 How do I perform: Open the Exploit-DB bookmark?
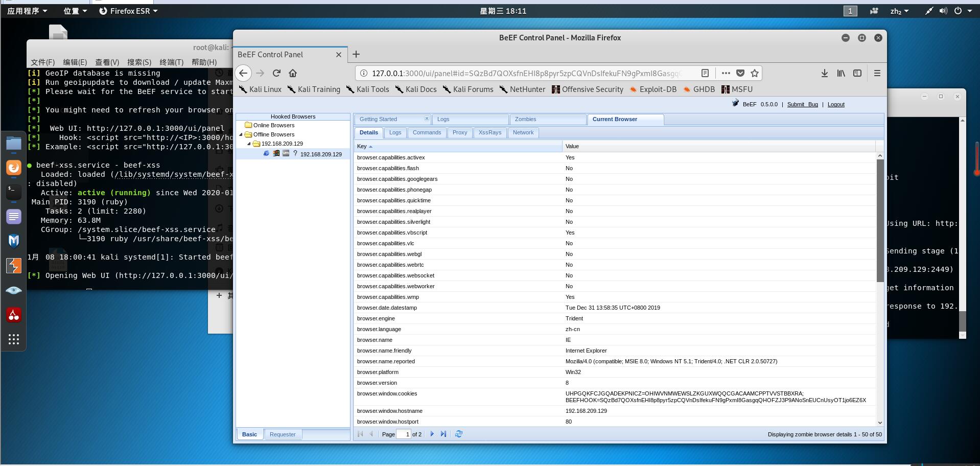point(652,89)
